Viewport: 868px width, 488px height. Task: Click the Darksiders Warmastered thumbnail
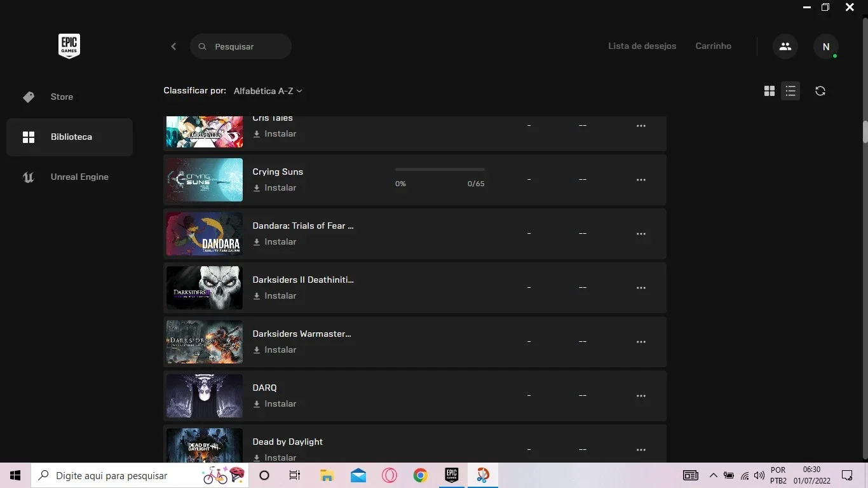(205, 342)
